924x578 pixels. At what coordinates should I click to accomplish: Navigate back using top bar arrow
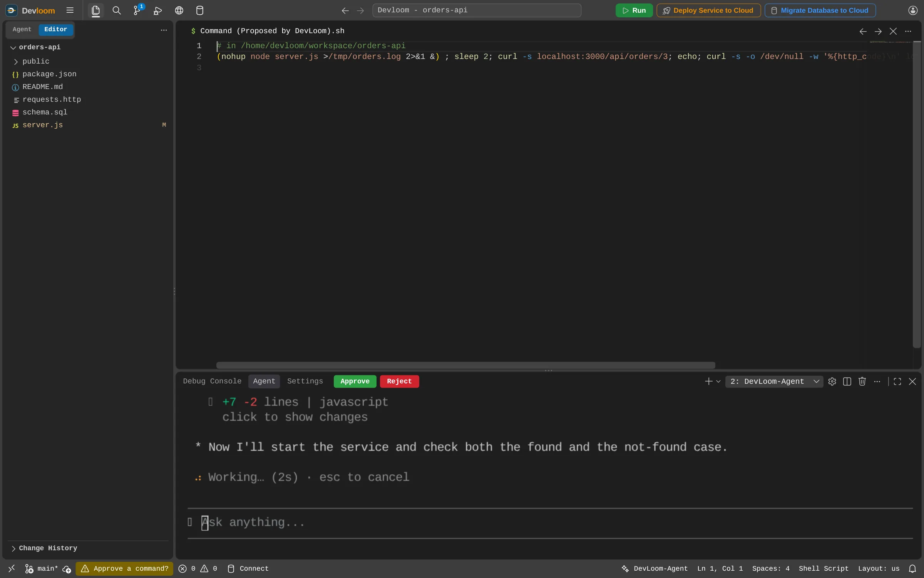point(345,11)
